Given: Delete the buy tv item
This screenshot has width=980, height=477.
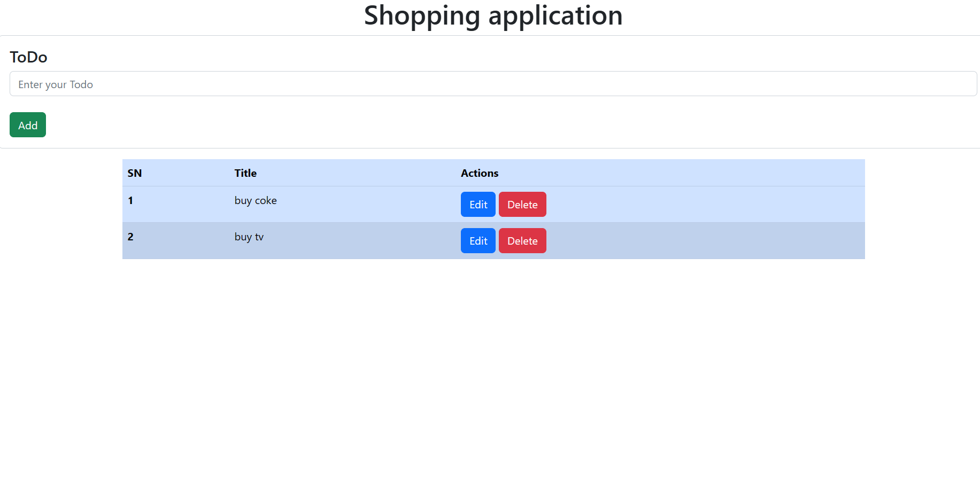Looking at the screenshot, I should coord(522,241).
